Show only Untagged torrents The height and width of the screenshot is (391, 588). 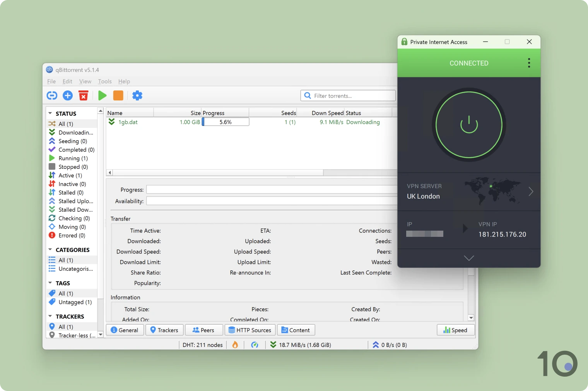click(x=75, y=302)
